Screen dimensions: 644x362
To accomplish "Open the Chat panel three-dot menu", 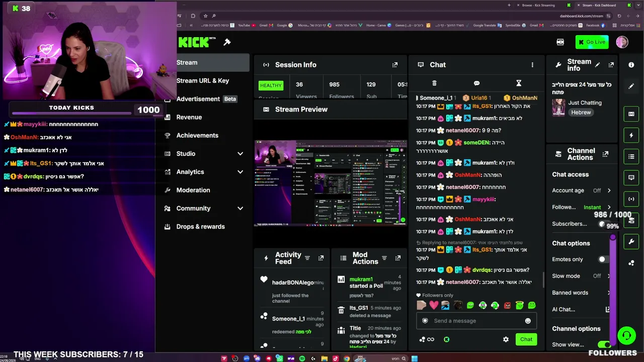I will (532, 65).
